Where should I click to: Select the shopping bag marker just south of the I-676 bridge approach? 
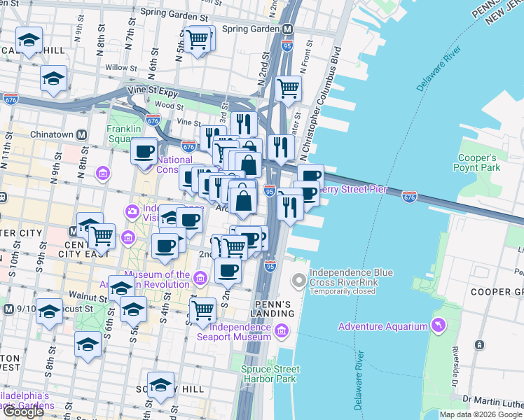click(x=248, y=165)
